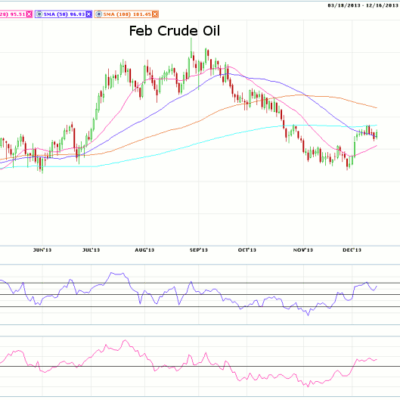Click the pink 95.51 indicator value
This screenshot has width=400, height=400.
17,14
